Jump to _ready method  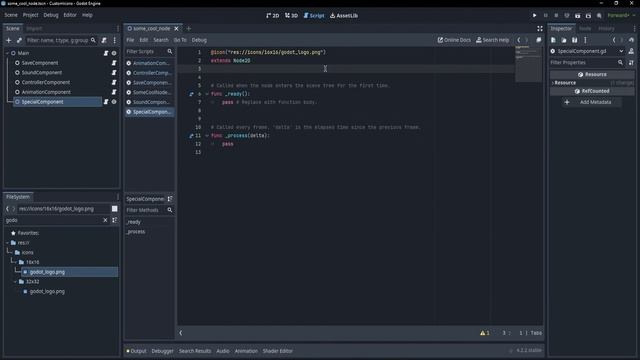[134, 222]
